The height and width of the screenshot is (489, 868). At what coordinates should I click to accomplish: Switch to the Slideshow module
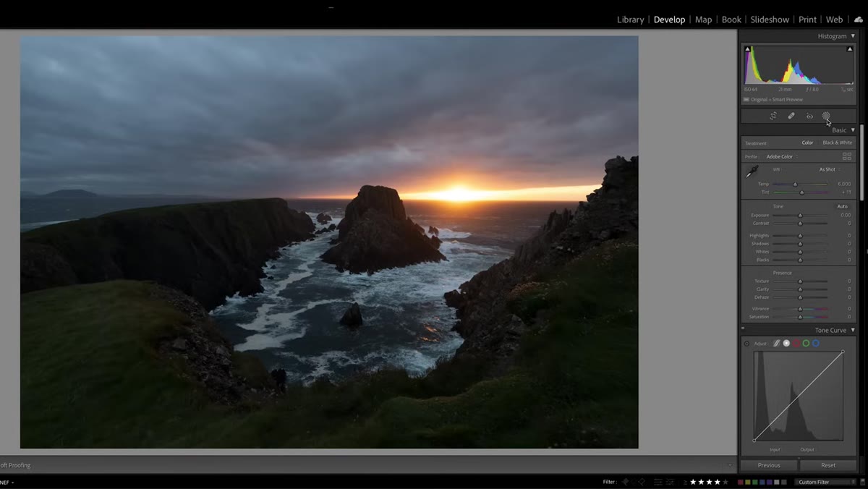(770, 20)
